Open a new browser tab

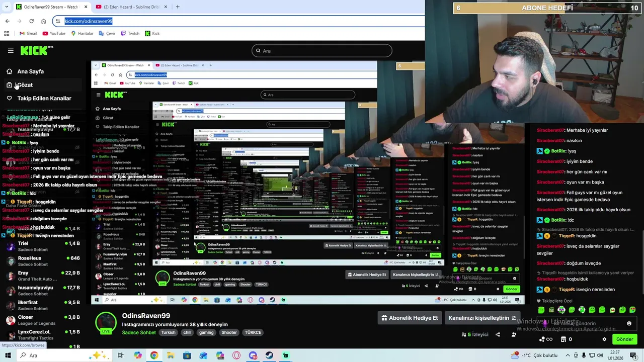tap(178, 7)
